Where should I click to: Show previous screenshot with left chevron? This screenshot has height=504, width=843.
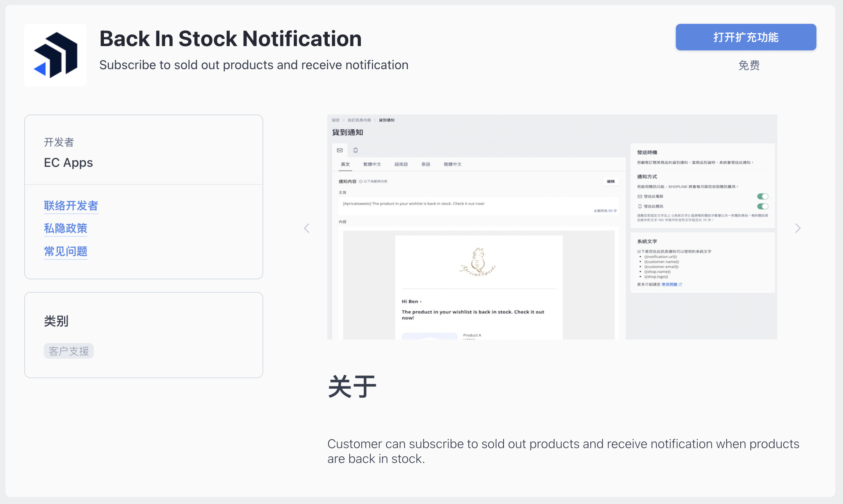(x=307, y=228)
